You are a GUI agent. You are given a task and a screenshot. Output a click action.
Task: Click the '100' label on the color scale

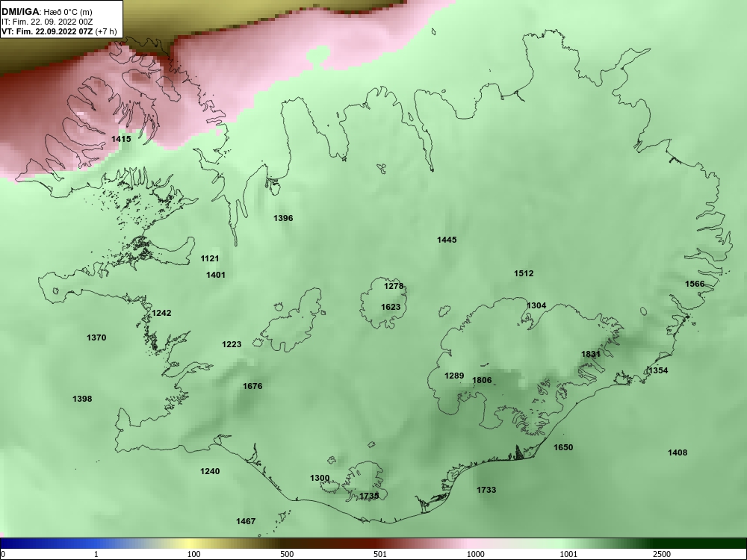[x=193, y=554]
